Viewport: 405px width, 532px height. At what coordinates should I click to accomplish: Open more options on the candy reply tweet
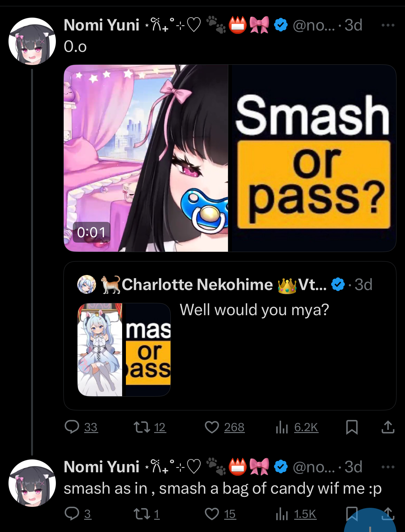[388, 467]
